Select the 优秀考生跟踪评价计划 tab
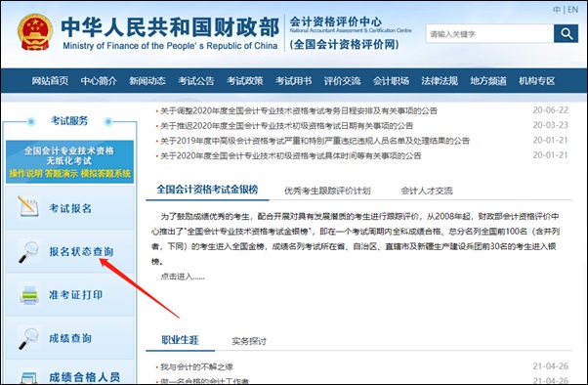Screen dimensions: 588x385 pyautogui.click(x=327, y=191)
